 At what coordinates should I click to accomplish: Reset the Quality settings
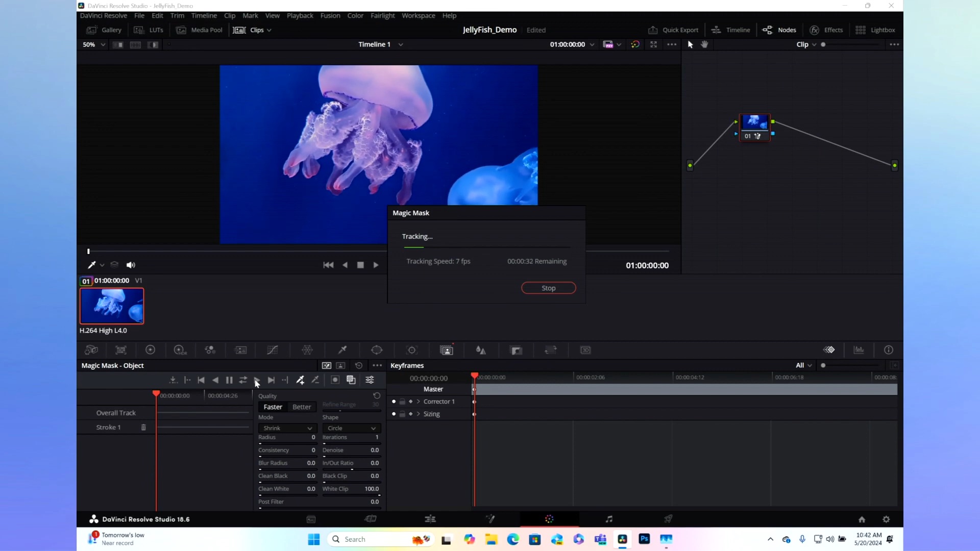tap(377, 396)
